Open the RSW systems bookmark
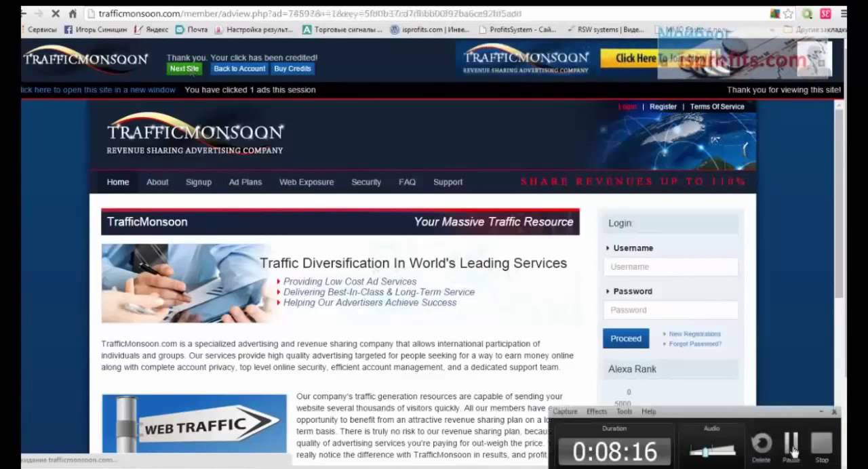The image size is (868, 469). (605, 30)
